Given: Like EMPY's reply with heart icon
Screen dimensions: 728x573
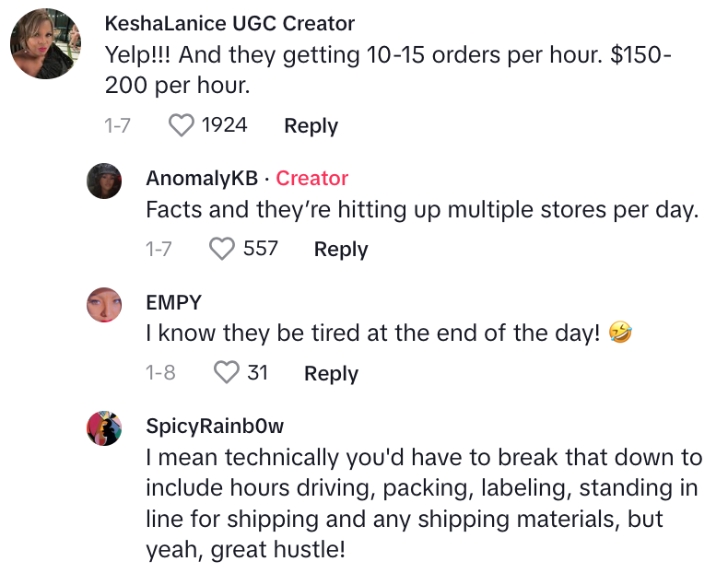Looking at the screenshot, I should coord(226,373).
